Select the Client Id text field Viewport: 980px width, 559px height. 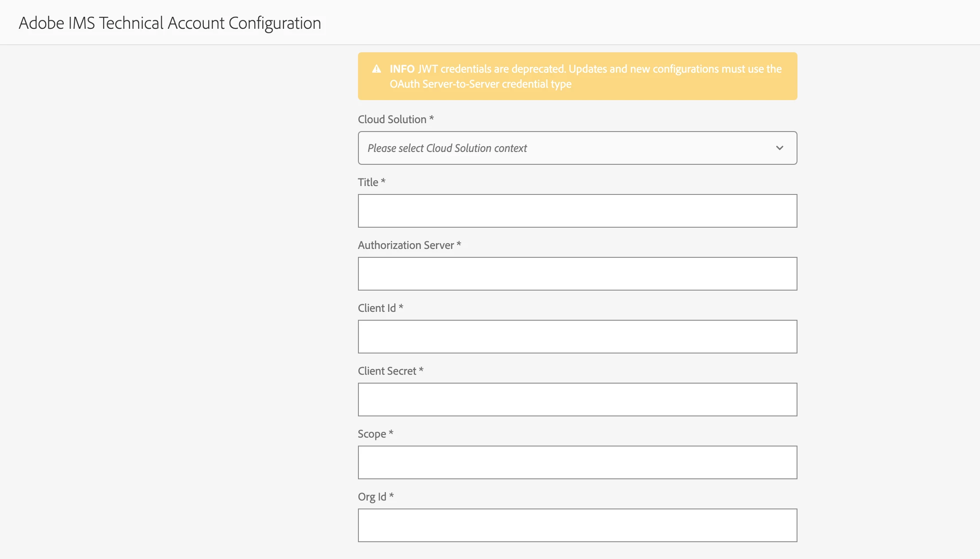tap(577, 337)
